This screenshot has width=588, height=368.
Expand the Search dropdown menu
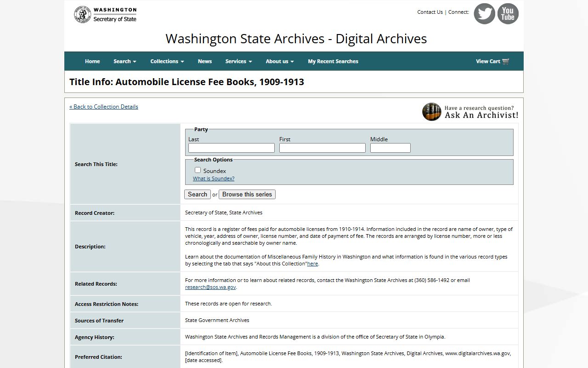pyautogui.click(x=125, y=61)
